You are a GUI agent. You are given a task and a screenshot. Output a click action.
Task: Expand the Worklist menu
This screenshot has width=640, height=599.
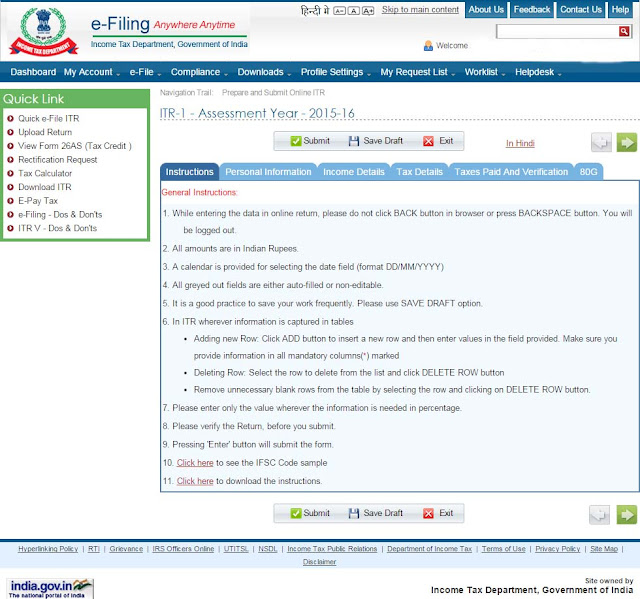(485, 72)
